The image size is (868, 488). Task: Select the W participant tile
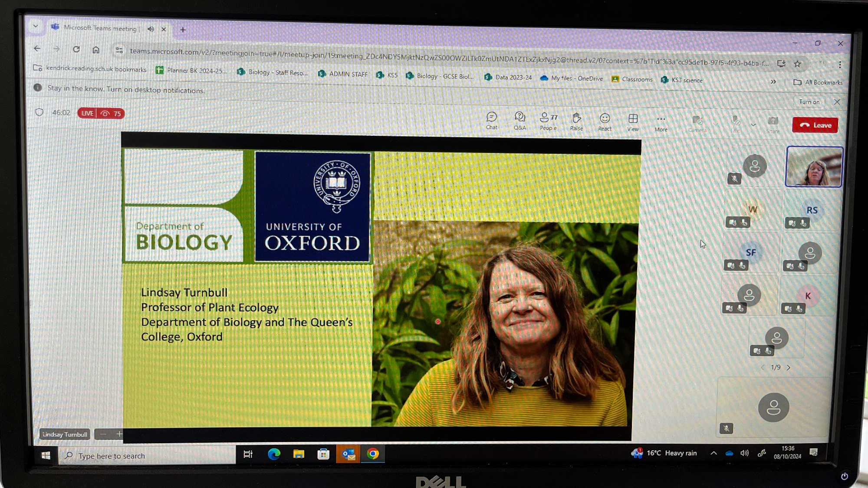[x=753, y=210]
